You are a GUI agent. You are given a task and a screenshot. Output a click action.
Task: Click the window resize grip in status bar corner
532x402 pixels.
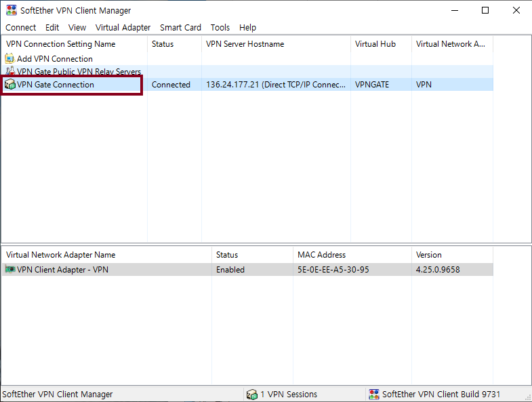pyautogui.click(x=527, y=397)
